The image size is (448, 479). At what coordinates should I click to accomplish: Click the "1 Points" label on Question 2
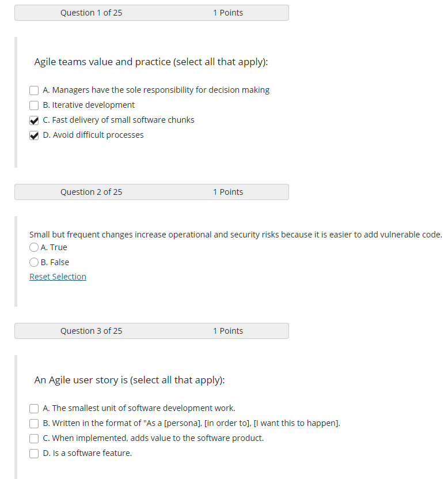point(228,191)
